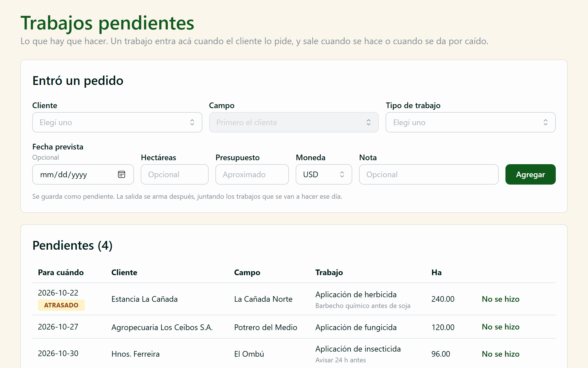The image size is (588, 368).
Task: Click into the Presupuesto field
Action: [252, 174]
